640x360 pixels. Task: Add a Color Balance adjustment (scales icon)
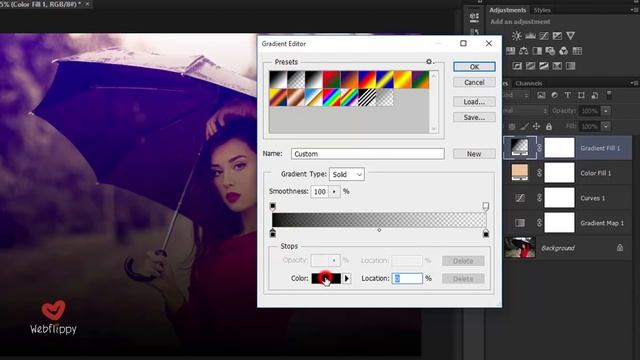pyautogui.click(x=524, y=51)
